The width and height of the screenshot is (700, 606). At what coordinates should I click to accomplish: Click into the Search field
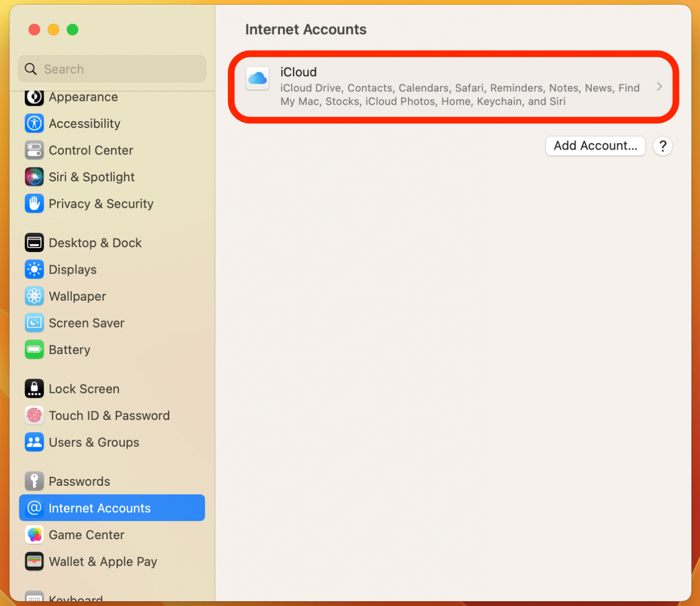(112, 69)
